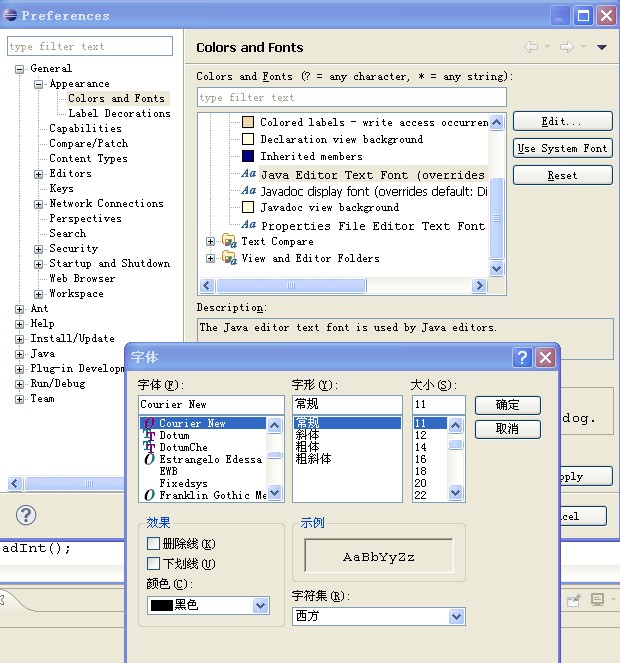Open the 字符集 script dropdown showing 西方
This screenshot has width=620, height=663.
pyautogui.click(x=456, y=616)
